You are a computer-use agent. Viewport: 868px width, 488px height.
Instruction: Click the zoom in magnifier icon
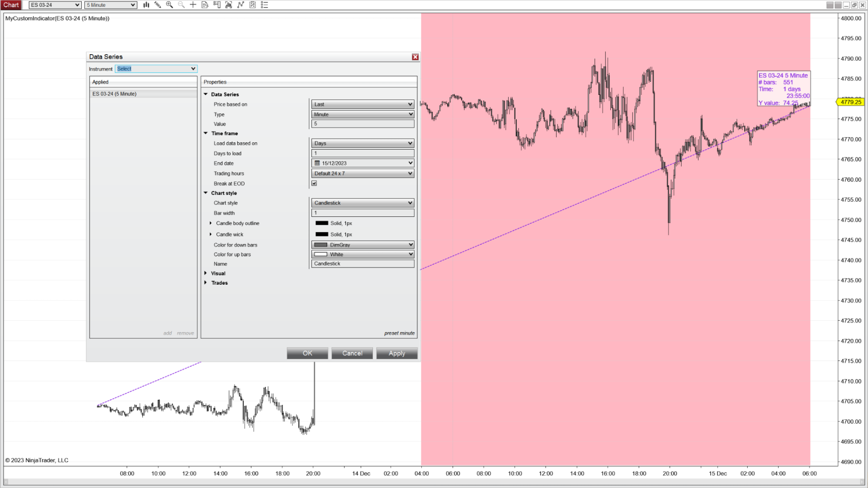[x=169, y=5]
